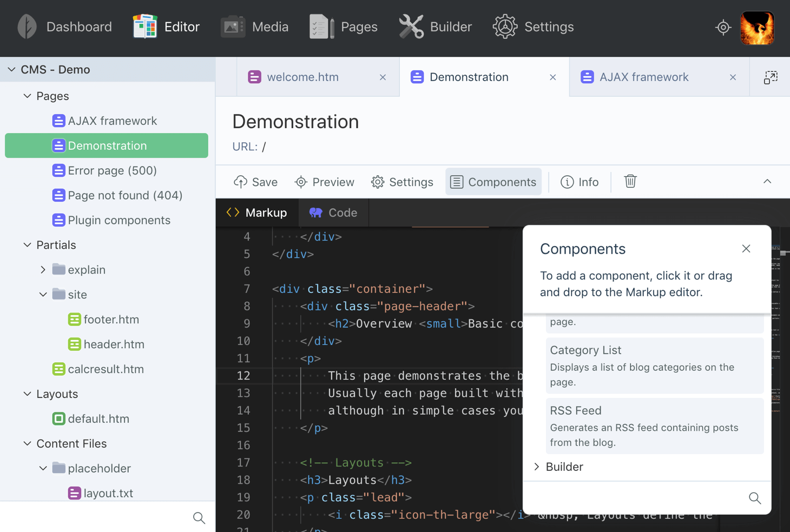This screenshot has height=532, width=790.
Task: Open the Builder tools icon
Action: 411,27
